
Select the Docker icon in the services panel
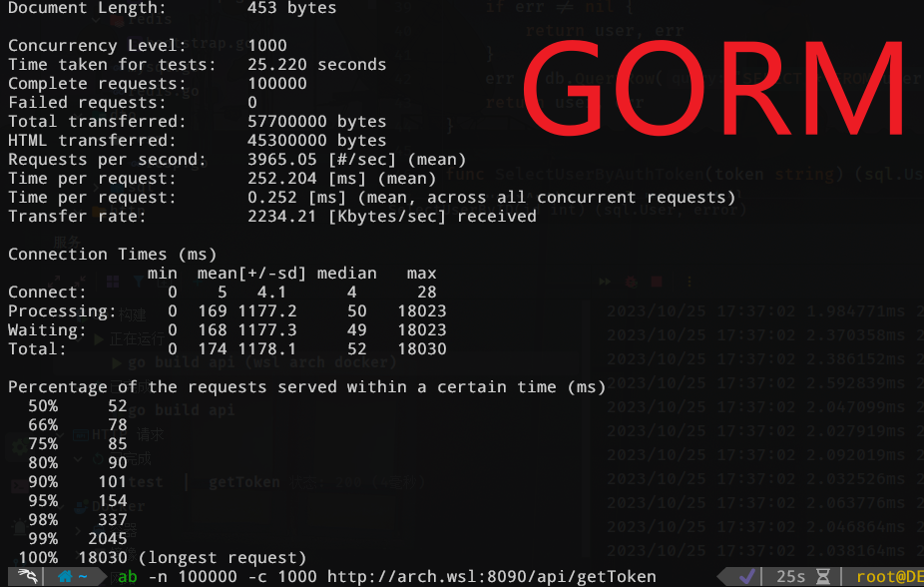click(x=81, y=506)
